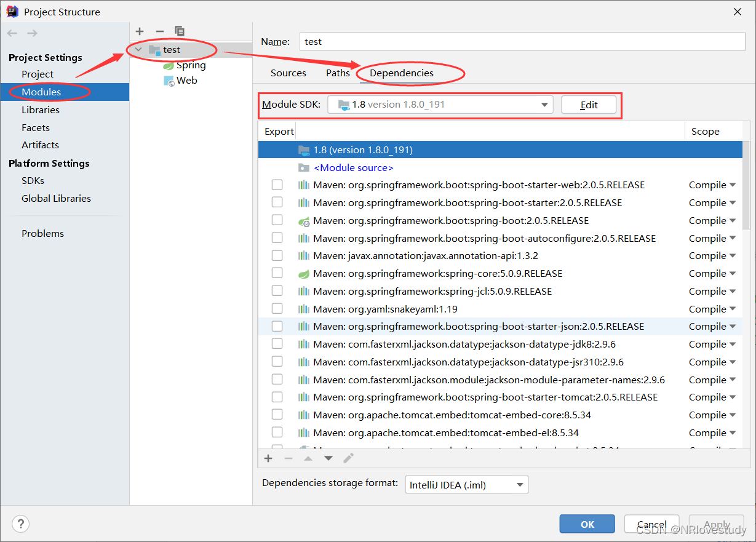Open the Facets settings

tap(36, 128)
